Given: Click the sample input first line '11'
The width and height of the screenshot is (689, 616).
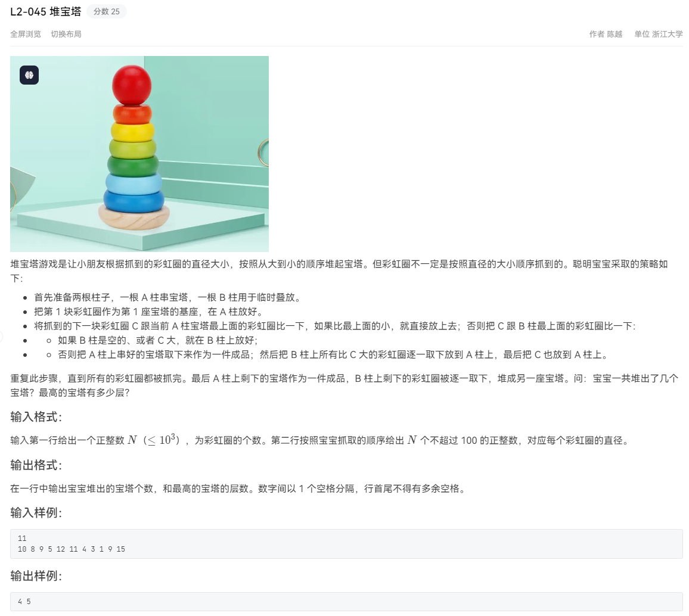Looking at the screenshot, I should coord(22,539).
